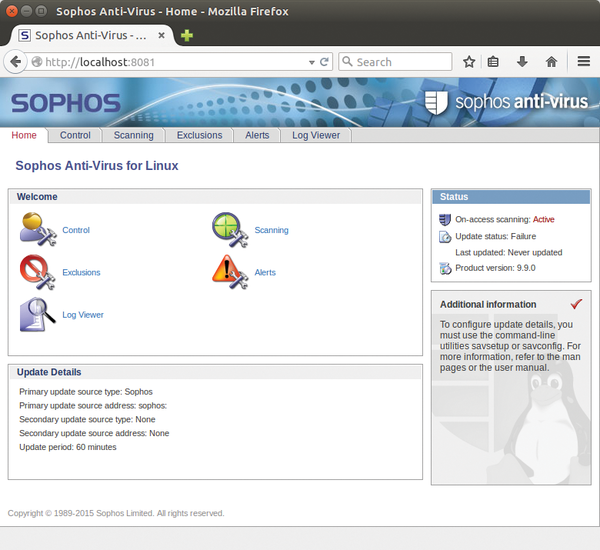Click the On-access scanning shield icon
The image size is (600, 550).
445,220
